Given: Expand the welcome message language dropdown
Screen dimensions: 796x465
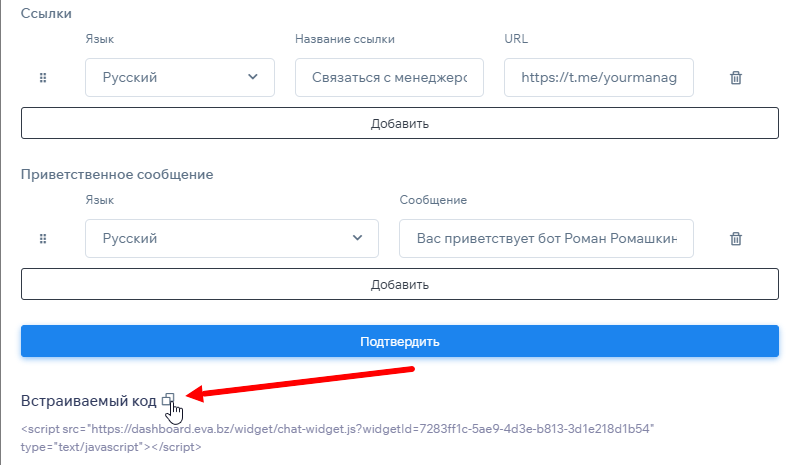Looking at the screenshot, I should 232,239.
